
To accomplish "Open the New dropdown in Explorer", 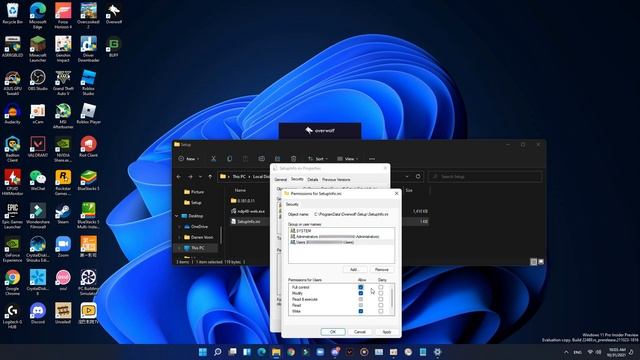I will 189,159.
